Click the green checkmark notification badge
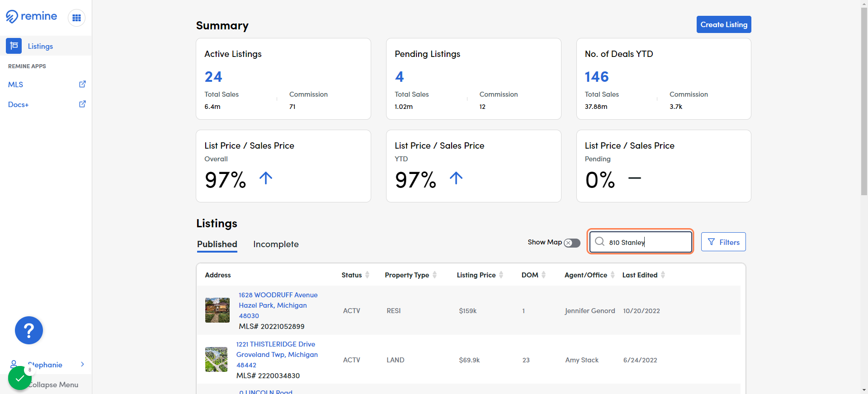The height and width of the screenshot is (394, 868). point(20,378)
